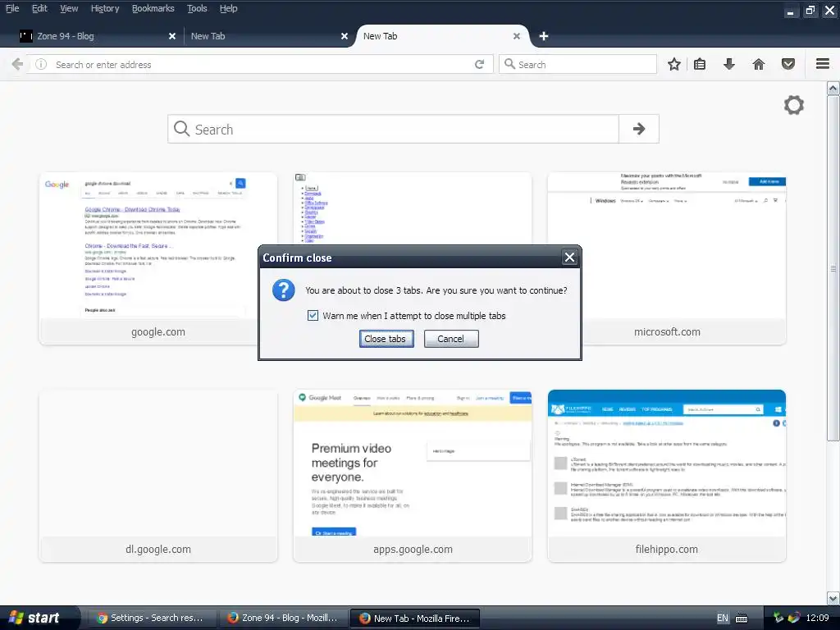840x630 pixels.
Task: Uncheck Warn me when closing multiple tabs
Action: (313, 316)
